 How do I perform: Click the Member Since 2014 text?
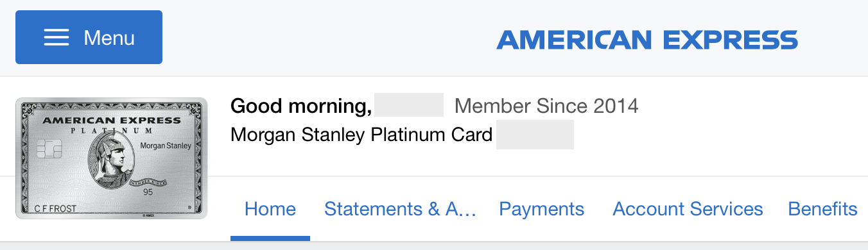pos(546,106)
